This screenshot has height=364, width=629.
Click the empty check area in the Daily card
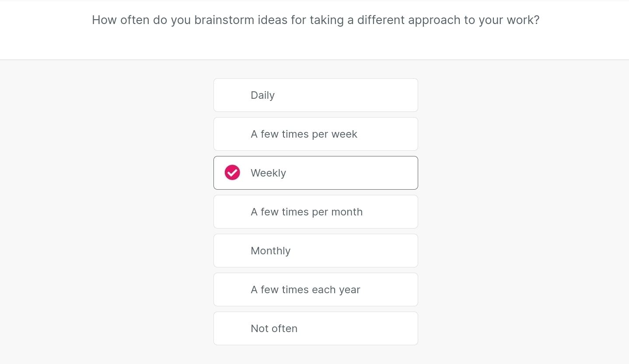tap(232, 95)
